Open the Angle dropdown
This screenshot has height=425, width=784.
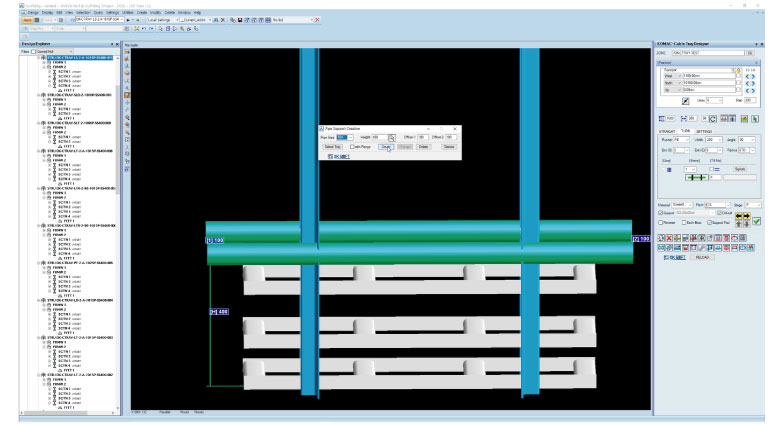pyautogui.click(x=746, y=140)
